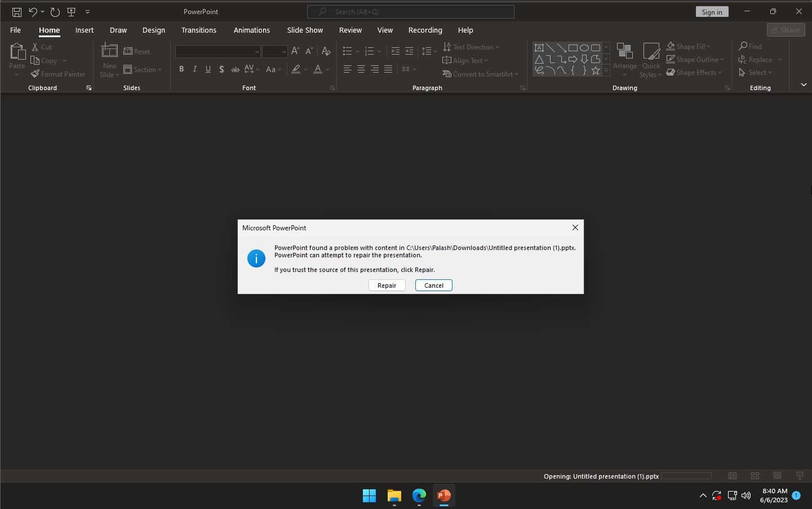
Task: Click the Replace icon
Action: [x=742, y=60]
